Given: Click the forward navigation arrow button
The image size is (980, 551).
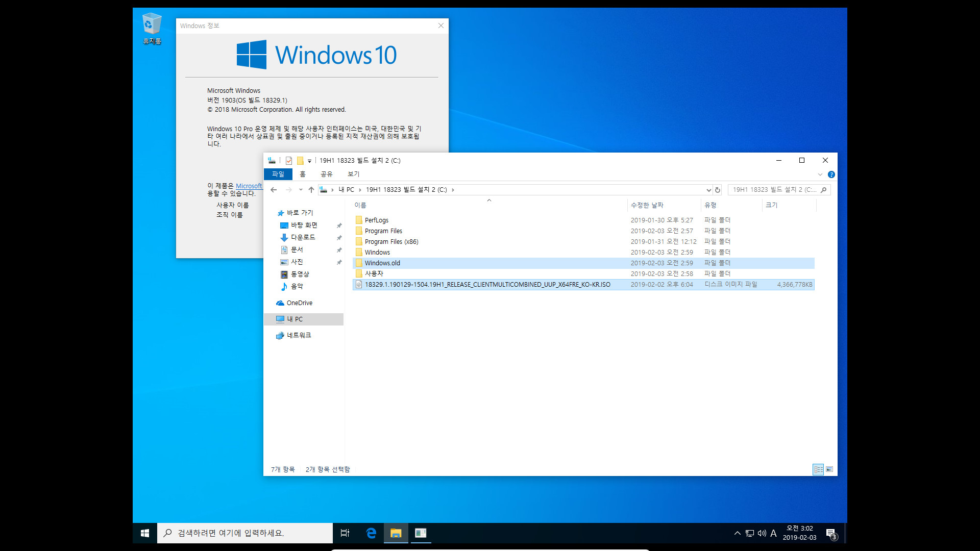Looking at the screenshot, I should pos(288,189).
